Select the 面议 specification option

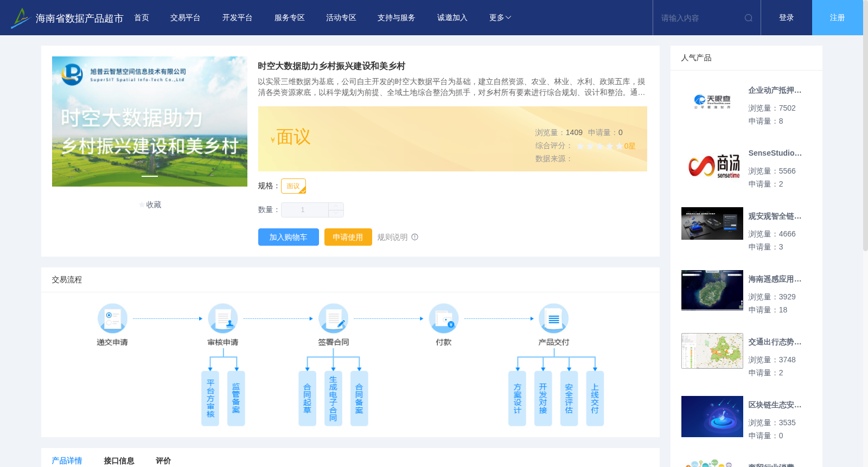(293, 186)
